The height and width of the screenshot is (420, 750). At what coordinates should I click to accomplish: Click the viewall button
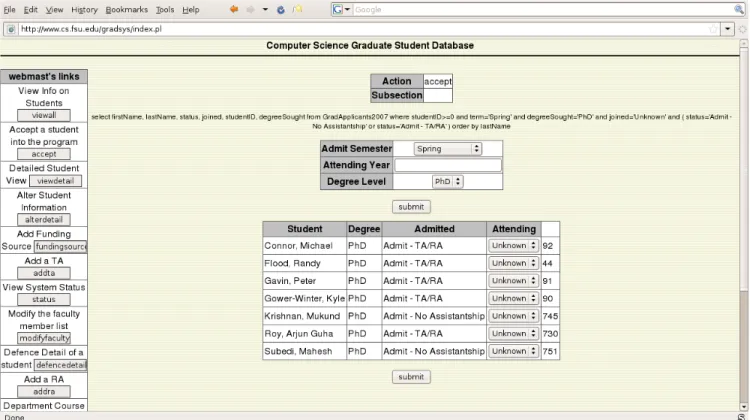point(44,115)
